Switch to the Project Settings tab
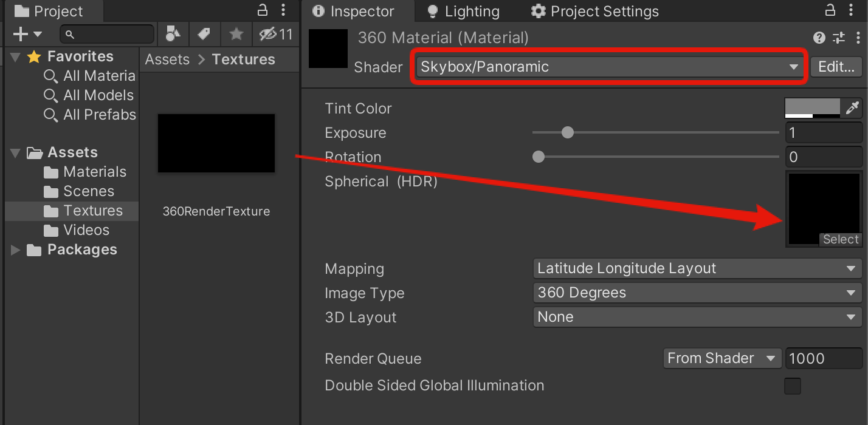 pyautogui.click(x=595, y=12)
